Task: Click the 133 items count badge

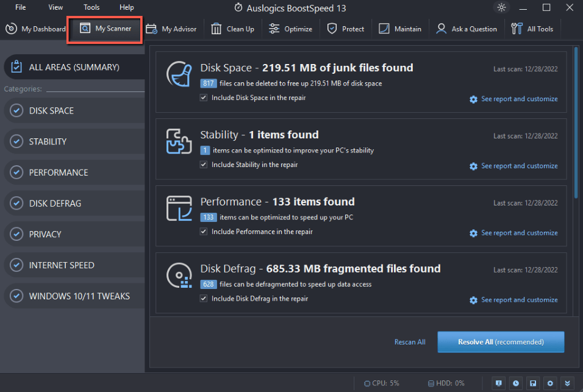Action: click(x=208, y=217)
